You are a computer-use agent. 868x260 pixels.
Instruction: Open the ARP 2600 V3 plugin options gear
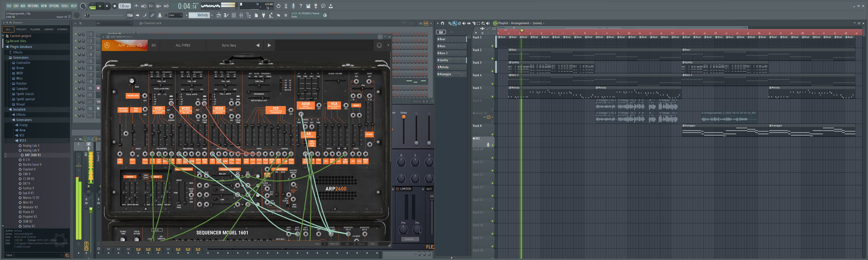pyautogui.click(x=108, y=37)
